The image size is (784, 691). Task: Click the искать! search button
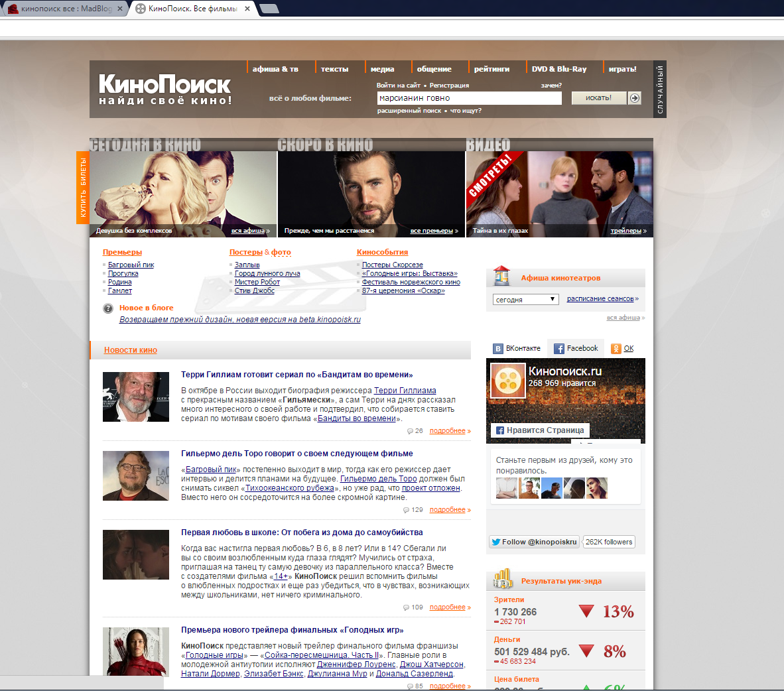(x=598, y=98)
